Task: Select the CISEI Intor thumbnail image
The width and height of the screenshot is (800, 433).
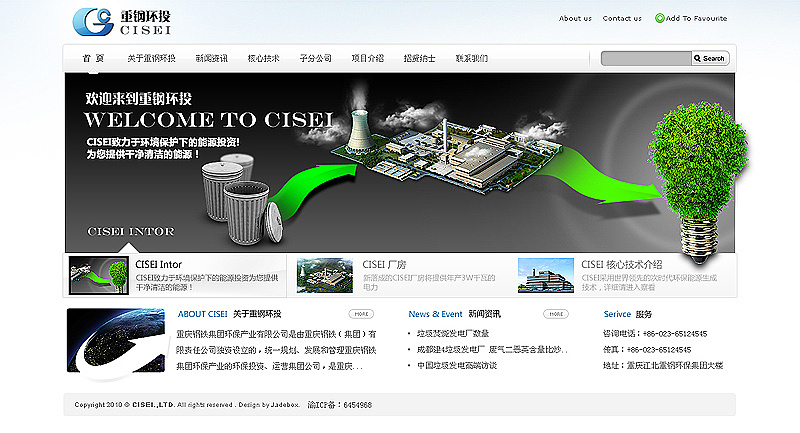Action: tap(98, 275)
